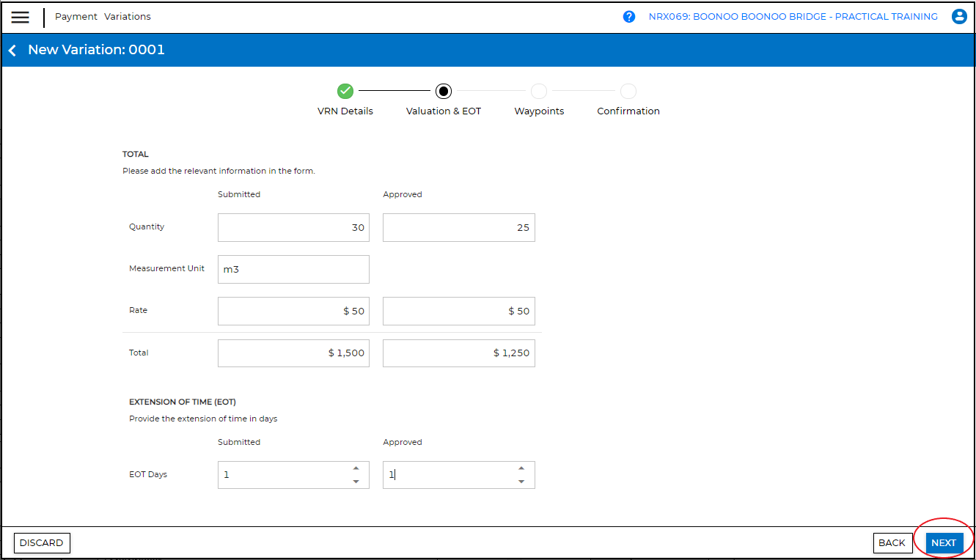
Task: Jump to the Waypoints step circle
Action: tap(539, 91)
